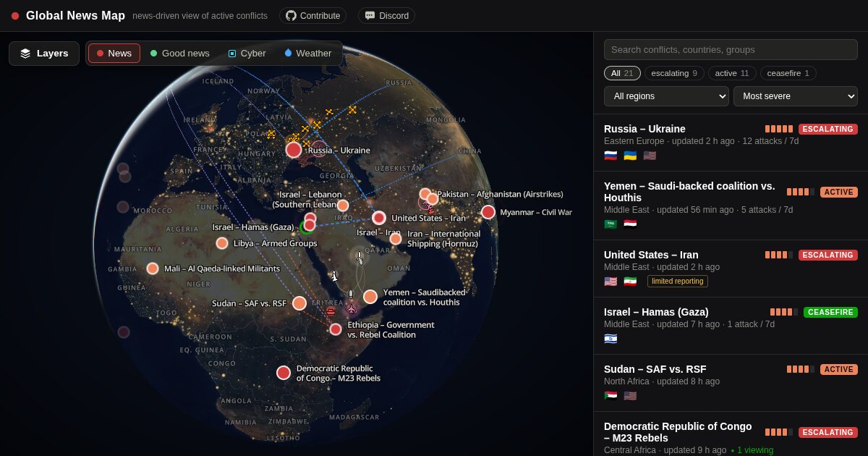Open the Sudan – SAF vs. RSF list entry
Viewport: 868px width, 456px height.
tap(731, 383)
